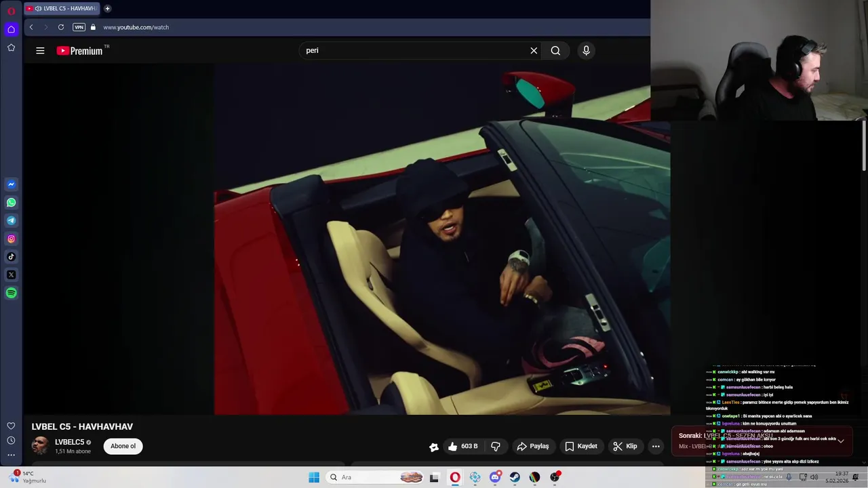Subscribe with Abone ol button
The height and width of the screenshot is (488, 868).
point(123,446)
